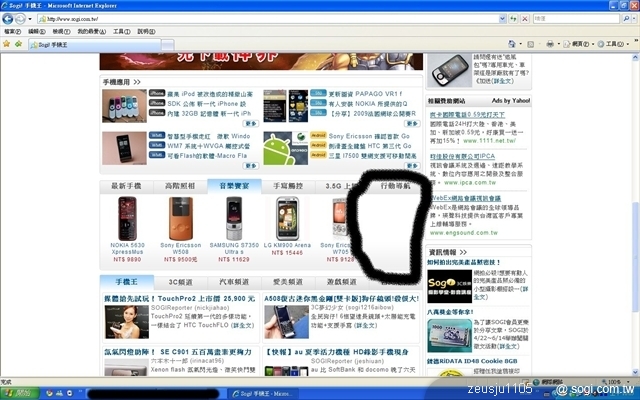Open the Samsung S7350 Ultra s link
640x400 pixels.
234,248
